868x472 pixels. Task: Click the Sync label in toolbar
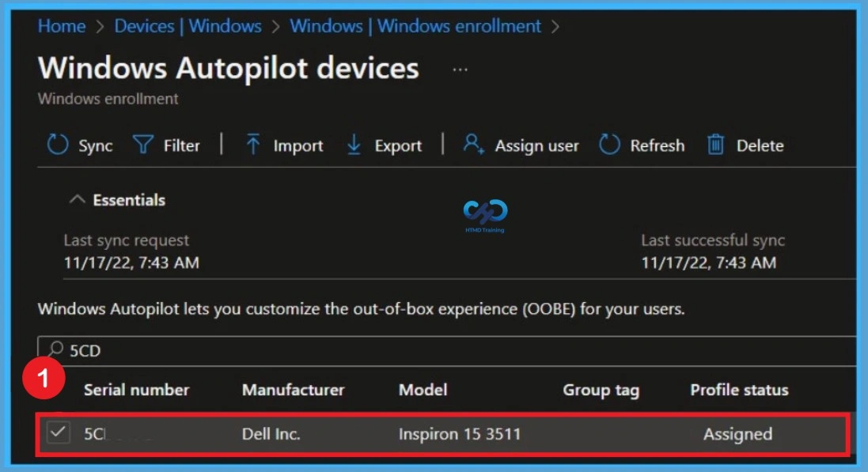click(x=95, y=145)
